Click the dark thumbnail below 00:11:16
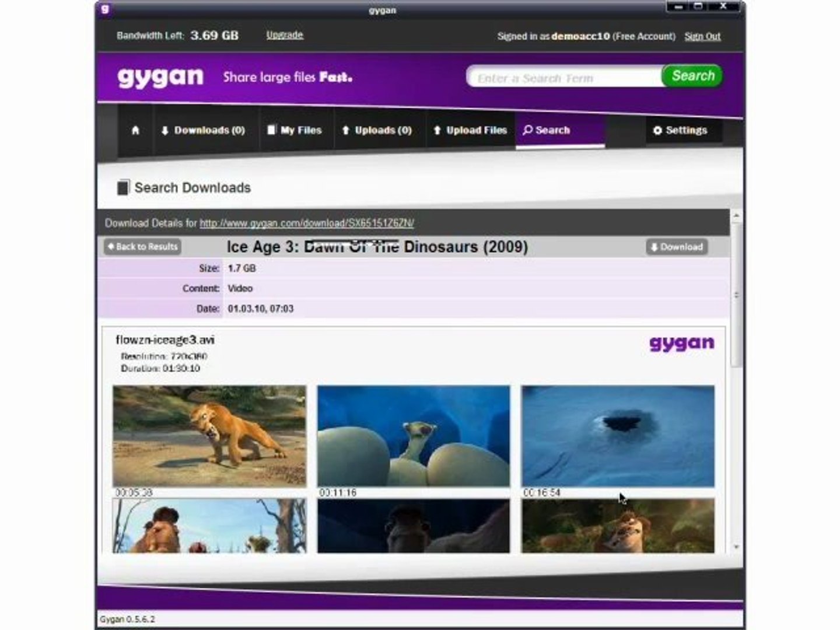The width and height of the screenshot is (840, 630). coord(414,526)
